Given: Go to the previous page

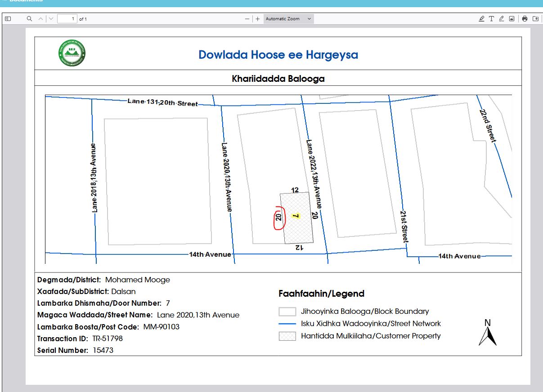Looking at the screenshot, I should (40, 19).
